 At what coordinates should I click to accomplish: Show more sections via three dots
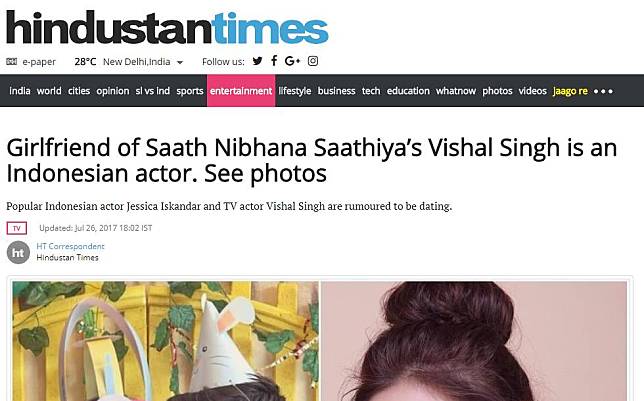(x=603, y=91)
